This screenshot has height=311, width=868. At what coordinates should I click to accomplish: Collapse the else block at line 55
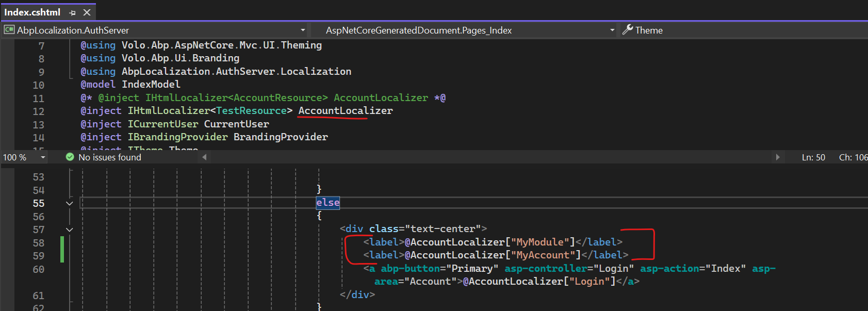click(70, 203)
